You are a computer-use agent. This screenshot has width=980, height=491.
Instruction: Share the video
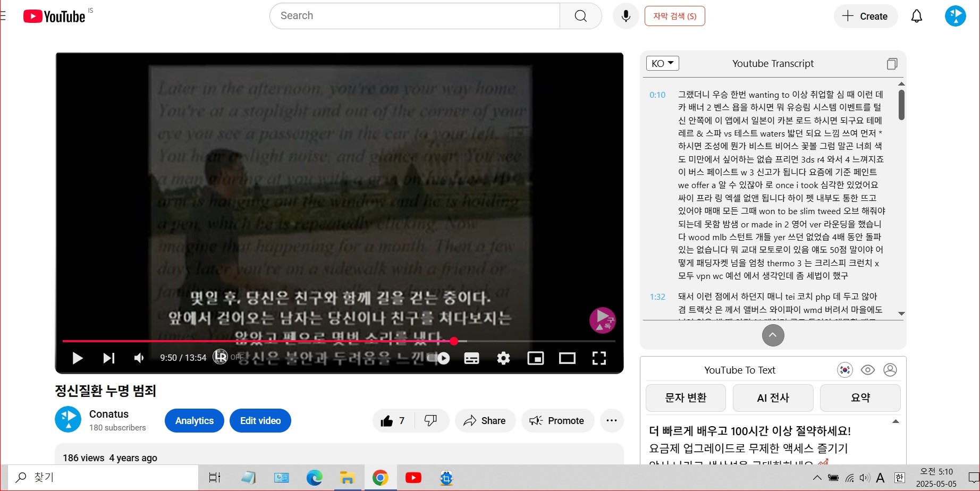tap(485, 421)
